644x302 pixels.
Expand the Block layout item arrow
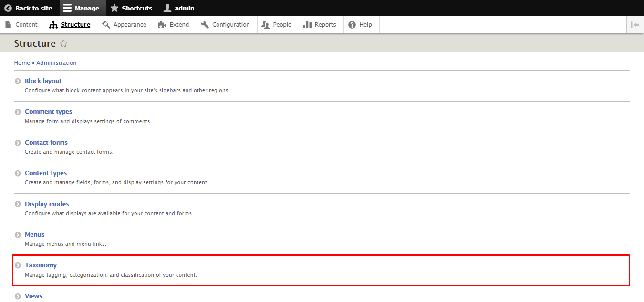17,81
